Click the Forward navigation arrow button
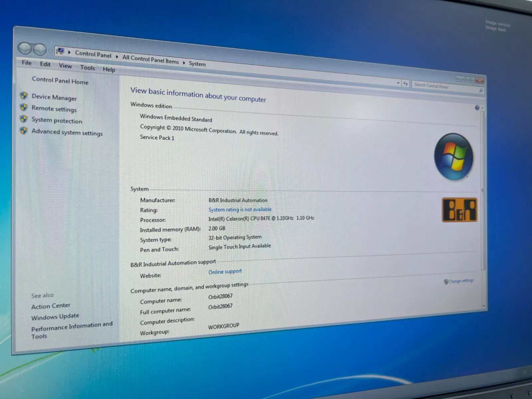Viewport: 532px width, 399px height. click(x=40, y=50)
